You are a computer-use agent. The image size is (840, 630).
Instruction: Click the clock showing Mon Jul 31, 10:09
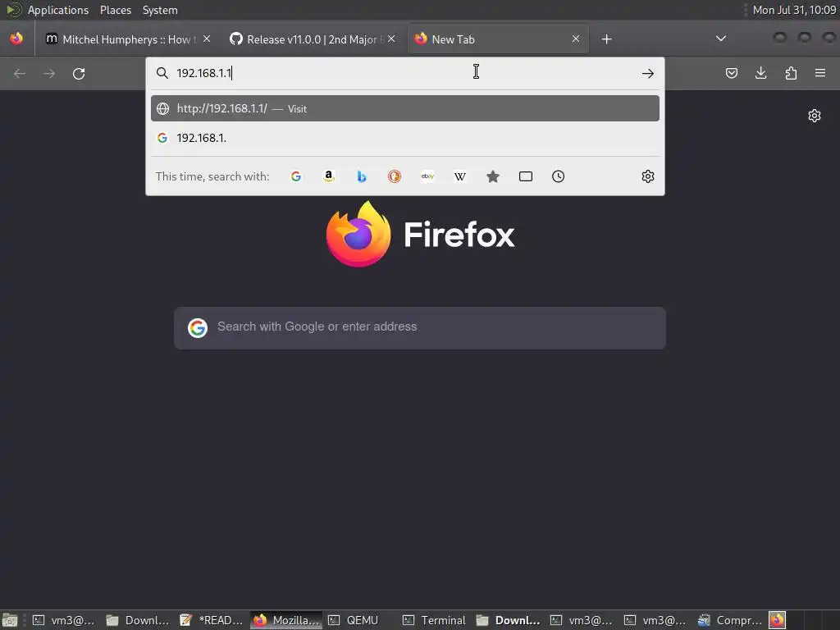coord(794,10)
